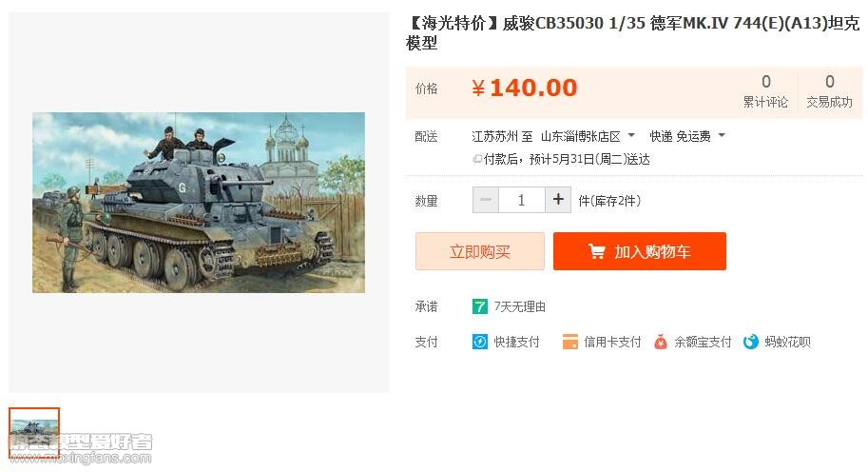868x472 pixels.
Task: Click the main tank product image
Action: pos(199,203)
